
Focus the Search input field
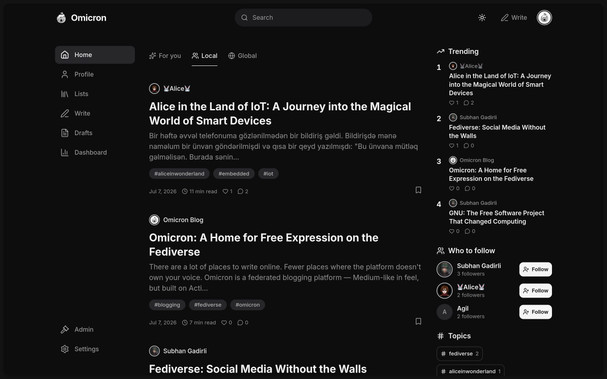coord(304,17)
